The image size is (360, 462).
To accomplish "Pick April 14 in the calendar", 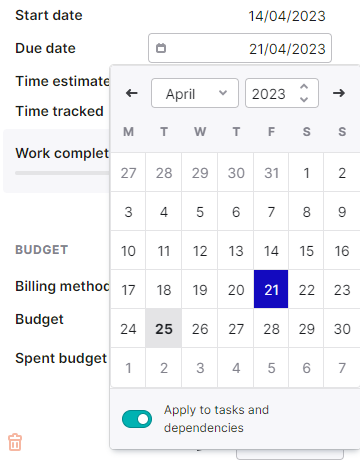I will [271, 250].
